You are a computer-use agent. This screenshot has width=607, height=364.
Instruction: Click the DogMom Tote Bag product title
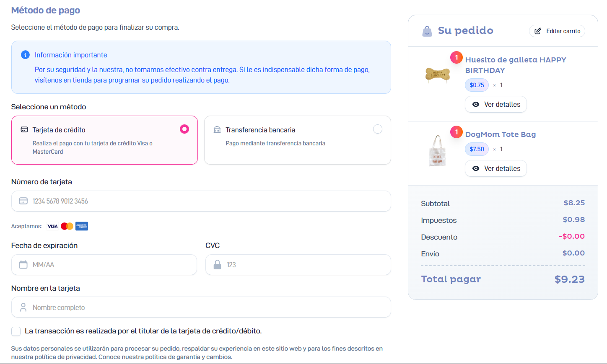pos(501,134)
